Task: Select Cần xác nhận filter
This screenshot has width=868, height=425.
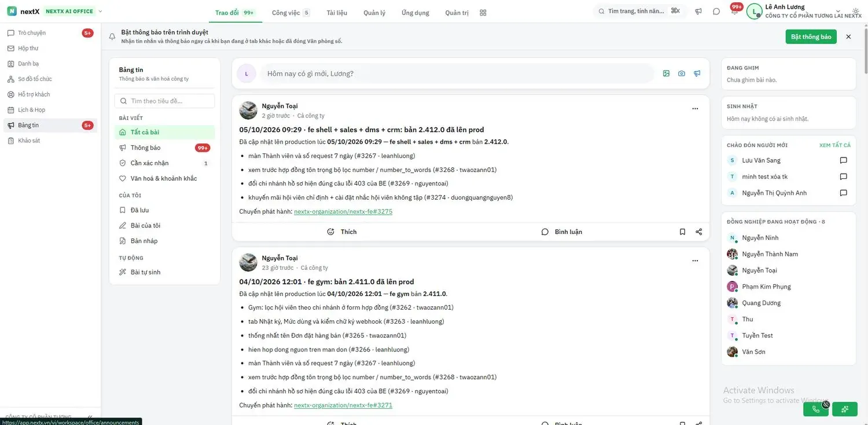Action: pyautogui.click(x=164, y=163)
